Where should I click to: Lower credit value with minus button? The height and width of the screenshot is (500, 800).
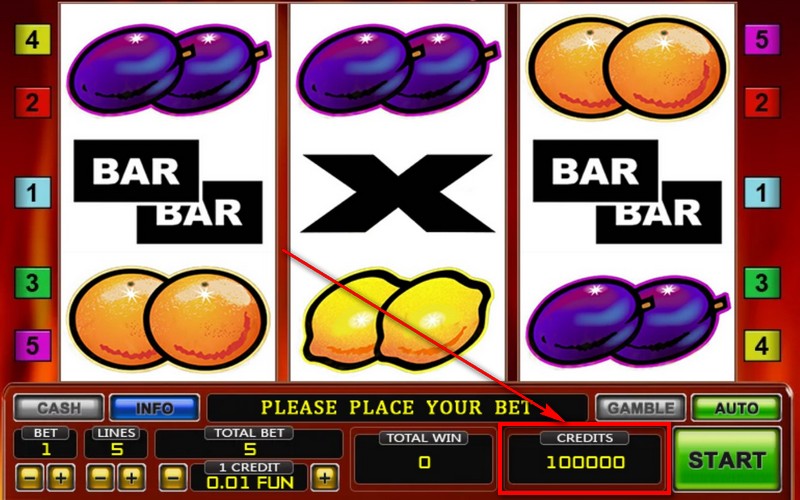pyautogui.click(x=173, y=478)
